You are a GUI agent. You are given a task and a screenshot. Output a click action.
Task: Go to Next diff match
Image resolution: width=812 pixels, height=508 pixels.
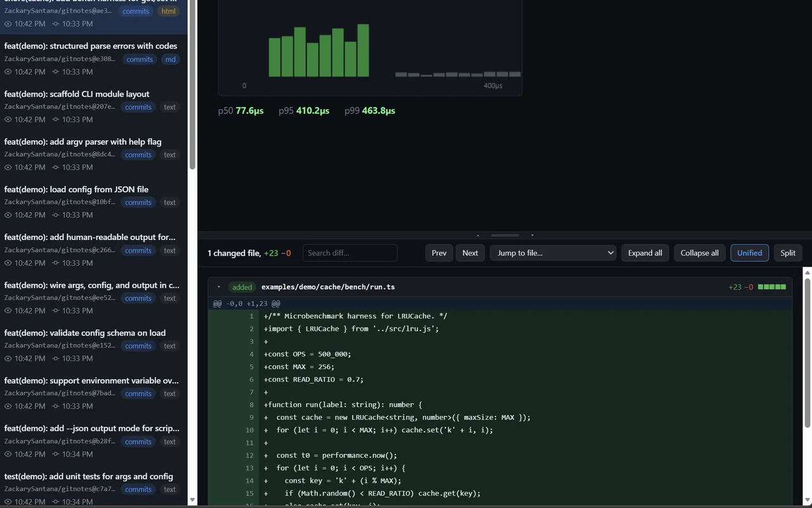(470, 253)
